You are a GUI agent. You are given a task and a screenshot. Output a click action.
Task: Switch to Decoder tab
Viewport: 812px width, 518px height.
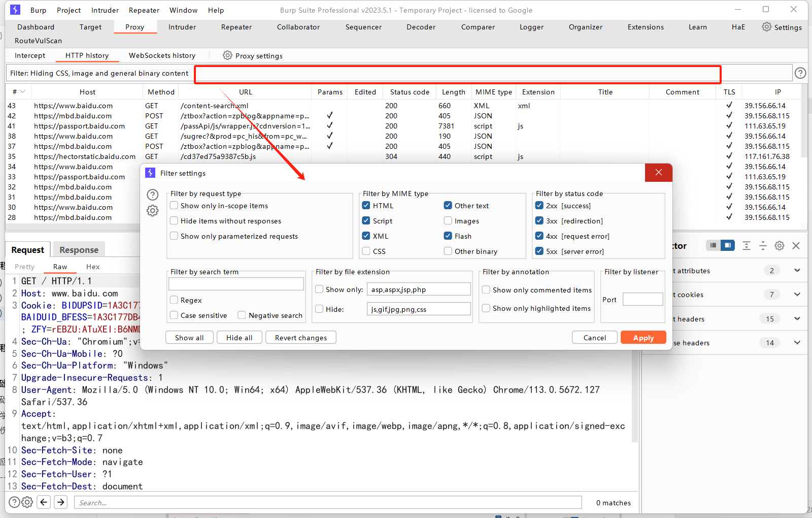point(421,27)
